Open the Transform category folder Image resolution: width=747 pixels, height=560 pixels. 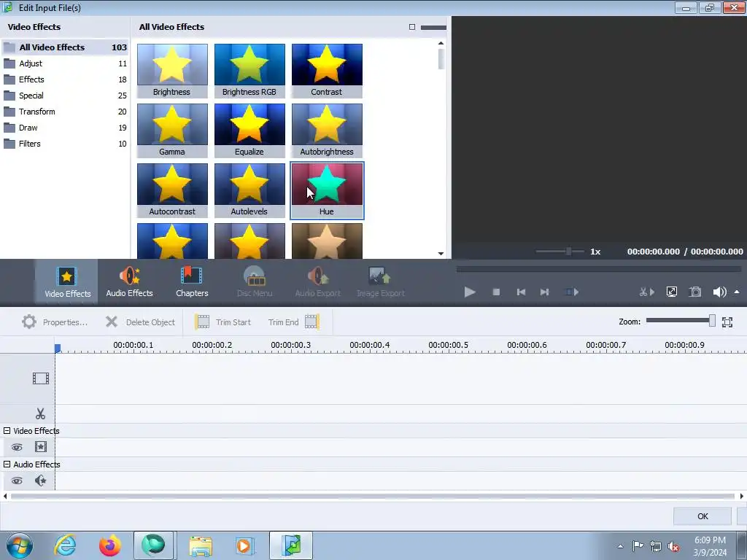coord(65,112)
